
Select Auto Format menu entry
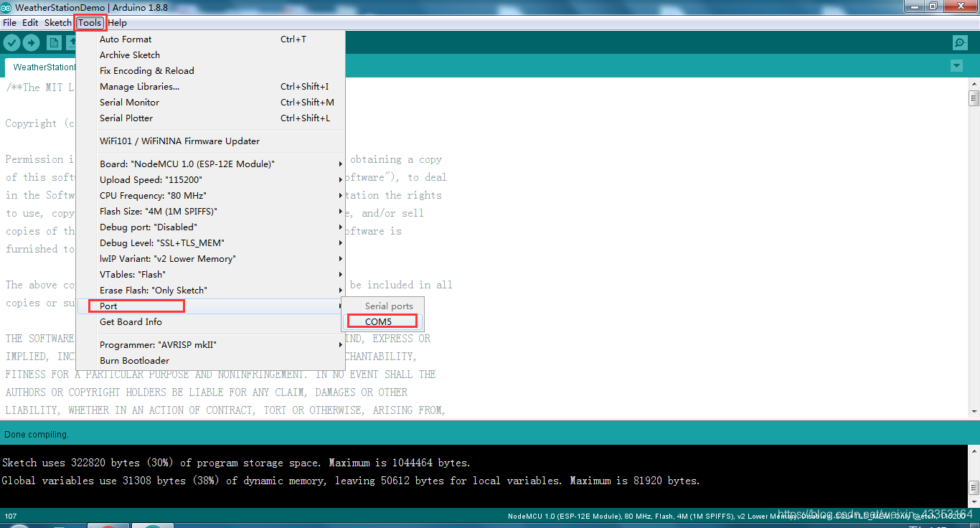(211, 39)
